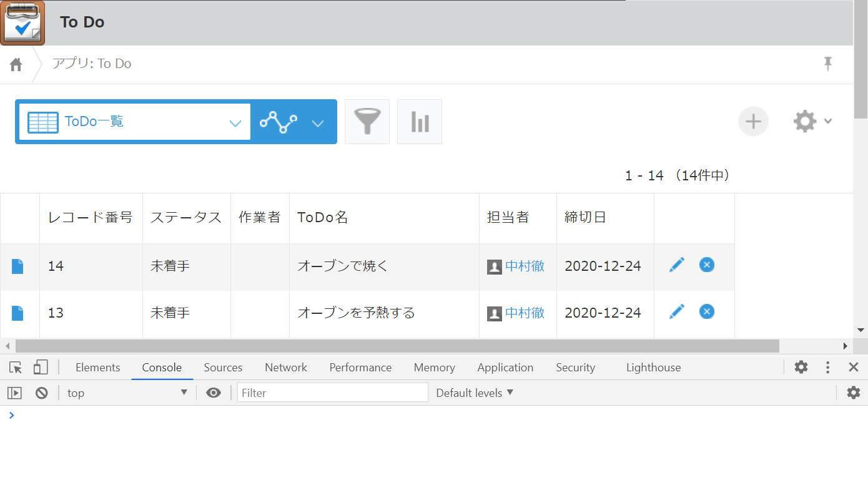Switch to the Lighthouse tab
Image resolution: width=868 pixels, height=493 pixels.
653,368
